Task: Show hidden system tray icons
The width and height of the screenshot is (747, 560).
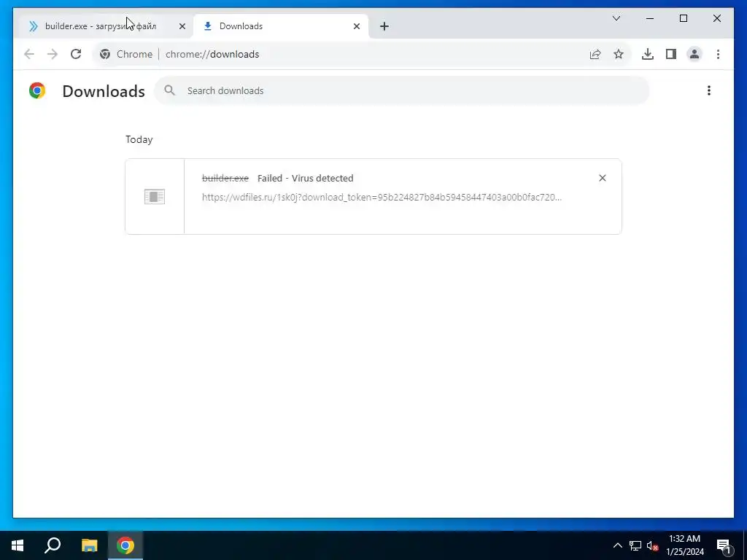Action: click(617, 545)
